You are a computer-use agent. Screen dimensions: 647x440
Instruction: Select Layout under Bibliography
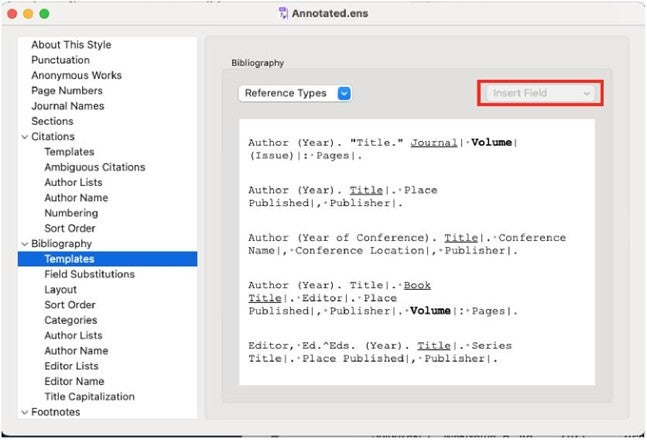(x=61, y=290)
